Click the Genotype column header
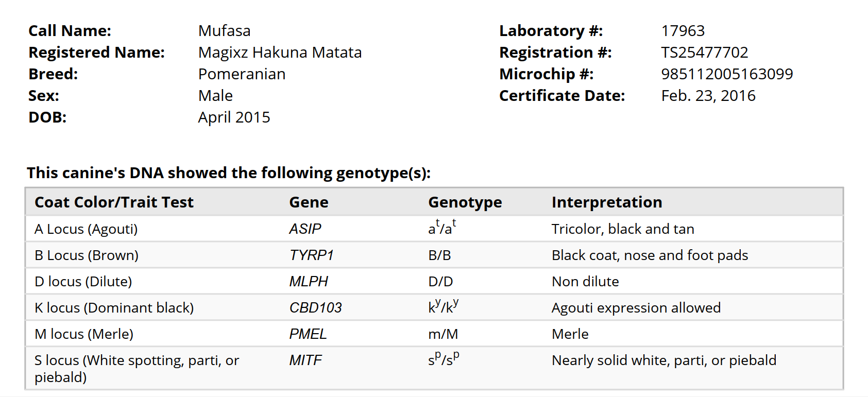 point(465,202)
